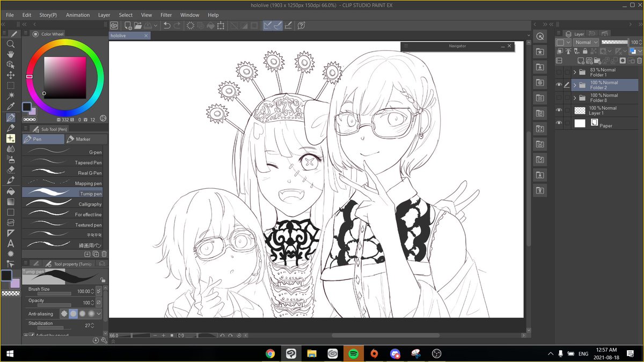The height and width of the screenshot is (362, 644).
Task: Open the Filter menu
Action: pyautogui.click(x=166, y=15)
